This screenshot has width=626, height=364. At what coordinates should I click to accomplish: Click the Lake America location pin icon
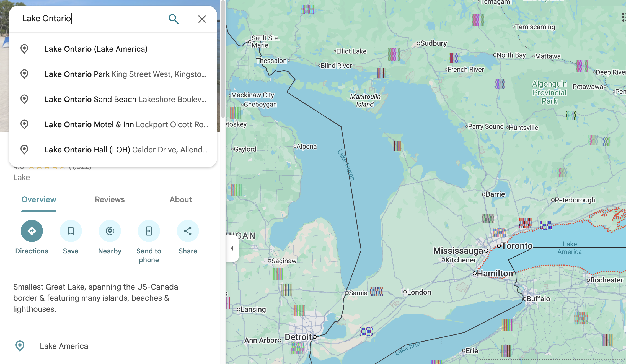point(20,346)
